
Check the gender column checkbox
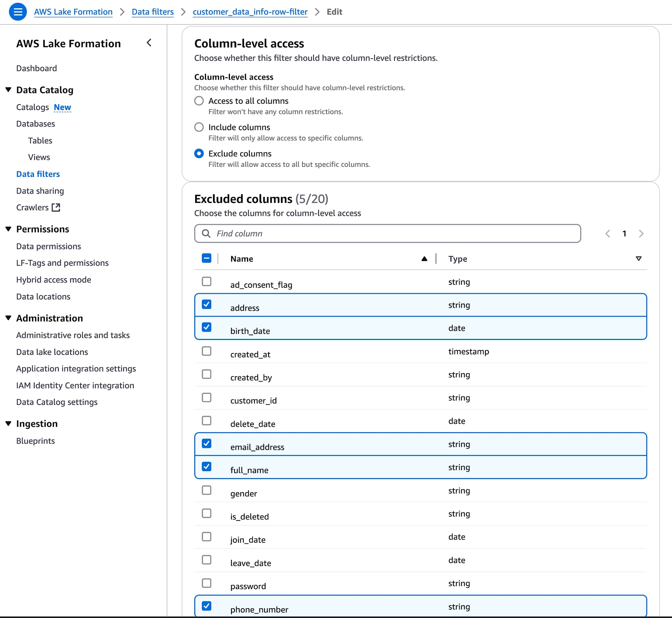click(x=207, y=490)
